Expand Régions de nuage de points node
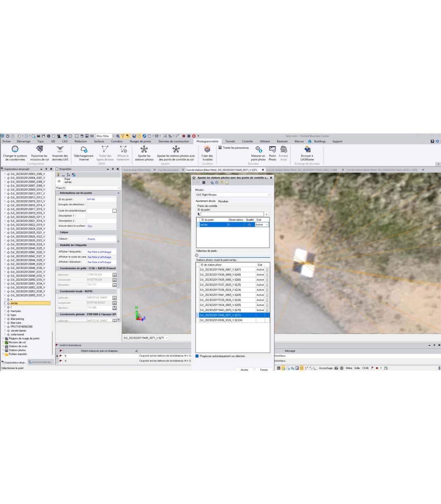 click(3, 338)
